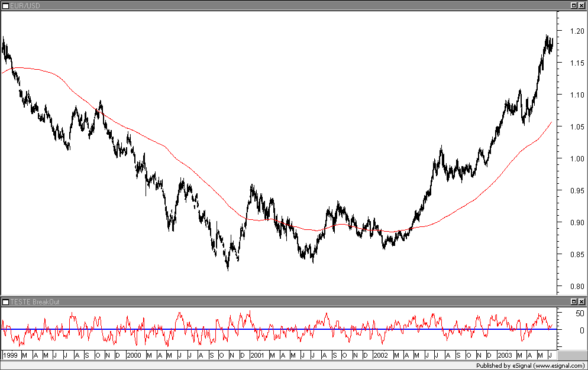Click the 2003 year label on time axis
This screenshot has width=588, height=370.
click(x=505, y=355)
